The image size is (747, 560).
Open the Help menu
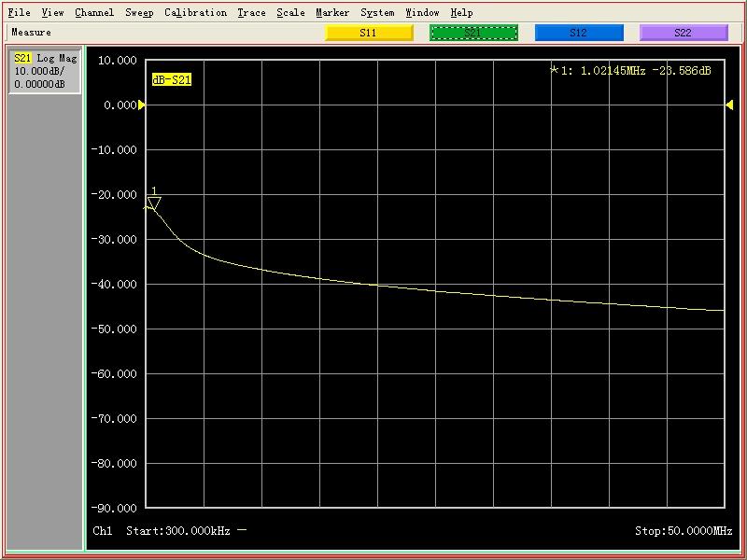click(461, 12)
